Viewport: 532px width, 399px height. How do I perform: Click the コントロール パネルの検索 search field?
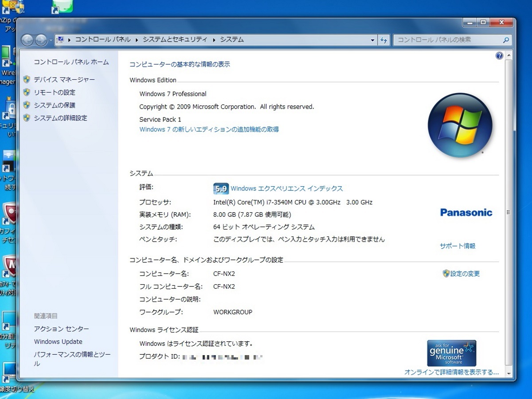(x=448, y=40)
